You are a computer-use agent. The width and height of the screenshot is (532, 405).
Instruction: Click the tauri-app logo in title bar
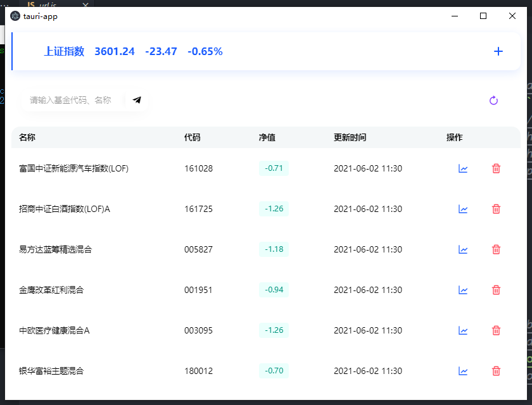click(x=15, y=16)
